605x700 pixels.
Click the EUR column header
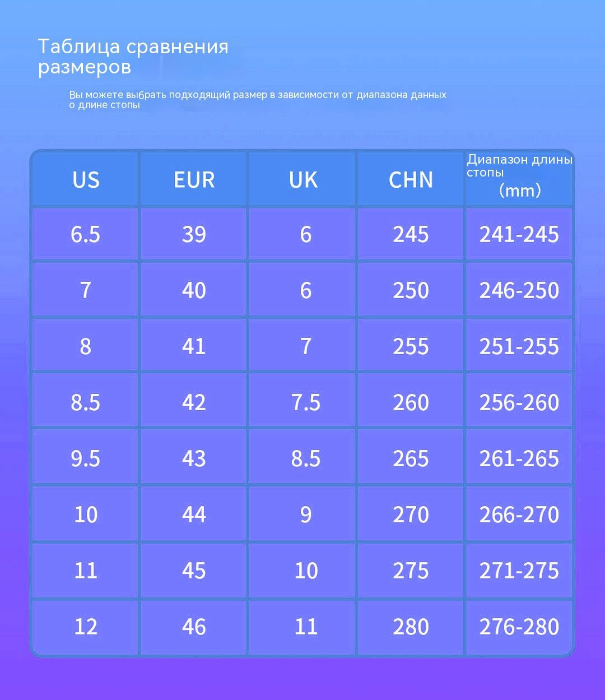pos(194,180)
